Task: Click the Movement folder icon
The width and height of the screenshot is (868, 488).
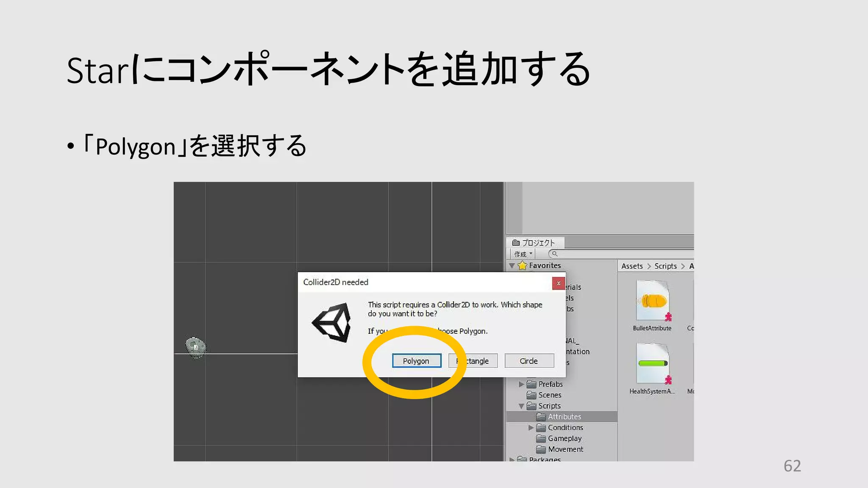Action: coord(541,449)
